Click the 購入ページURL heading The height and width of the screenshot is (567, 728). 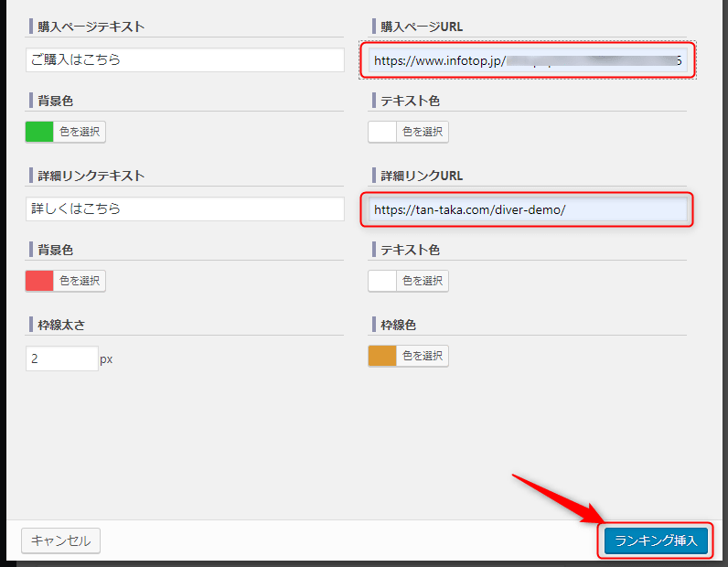(422, 27)
